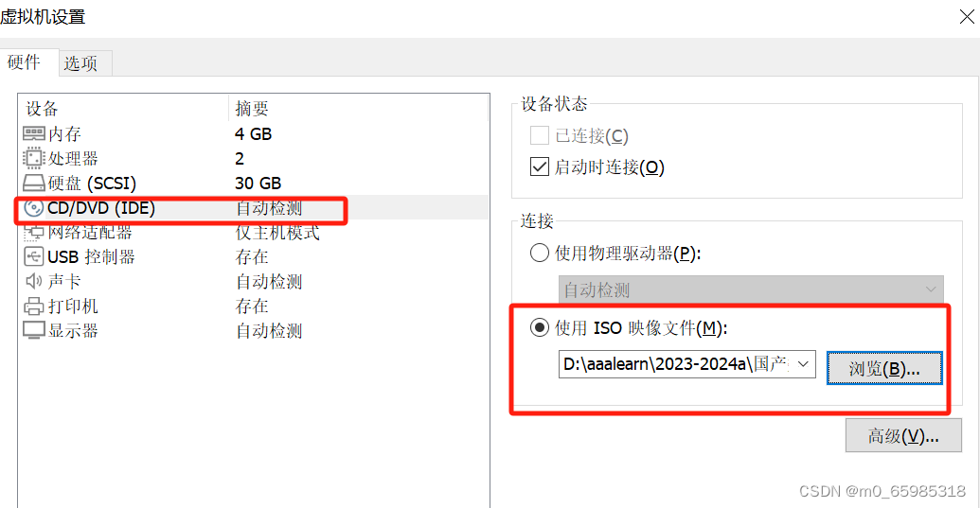Click the hard disk (SCSI) drive icon

coord(34,183)
